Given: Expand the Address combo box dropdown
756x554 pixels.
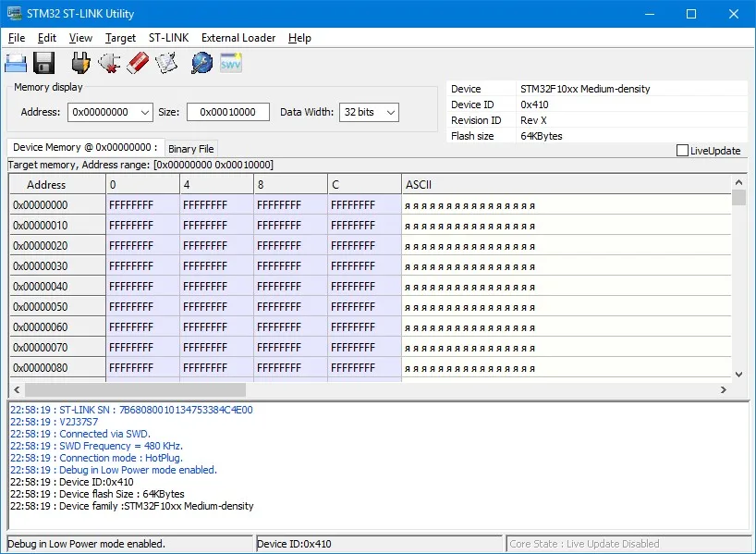Looking at the screenshot, I should coord(144,112).
